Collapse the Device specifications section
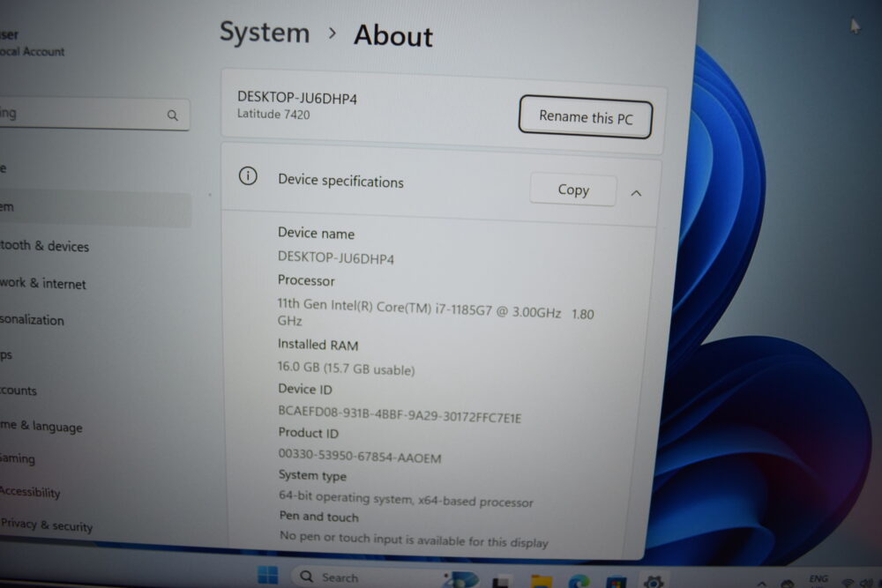 coord(636,193)
